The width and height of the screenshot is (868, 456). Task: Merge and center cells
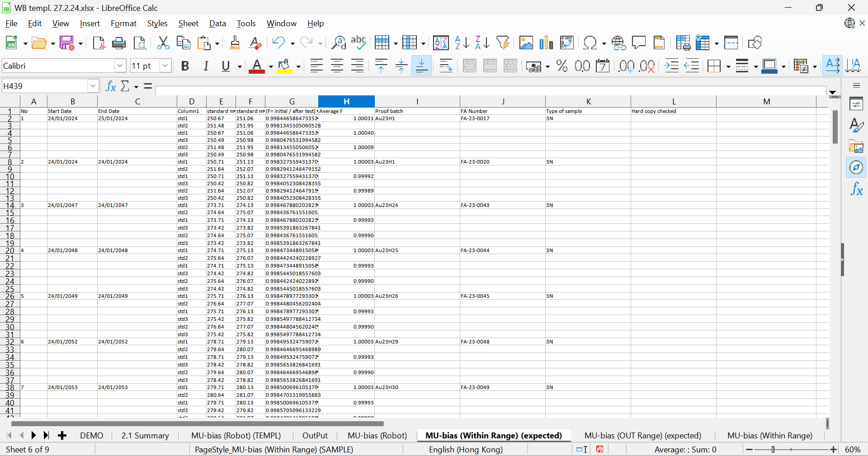(470, 66)
